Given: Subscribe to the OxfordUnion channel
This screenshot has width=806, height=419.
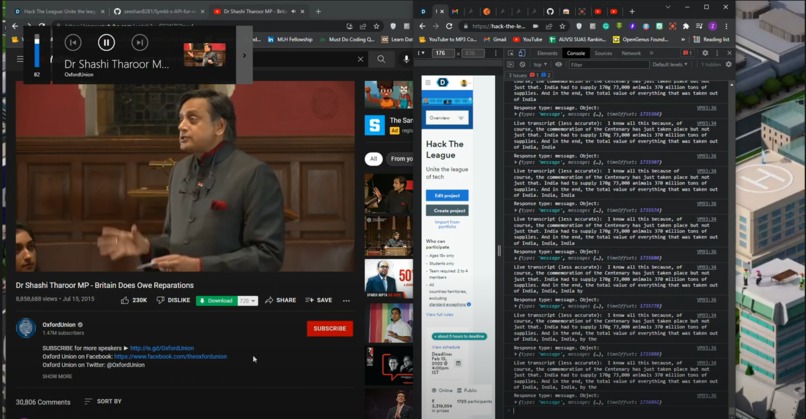Looking at the screenshot, I should [x=330, y=329].
